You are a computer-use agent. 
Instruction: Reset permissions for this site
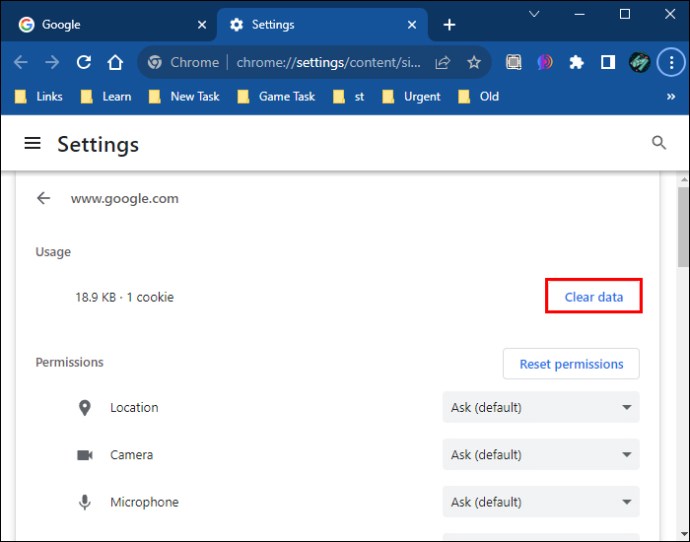click(x=571, y=364)
